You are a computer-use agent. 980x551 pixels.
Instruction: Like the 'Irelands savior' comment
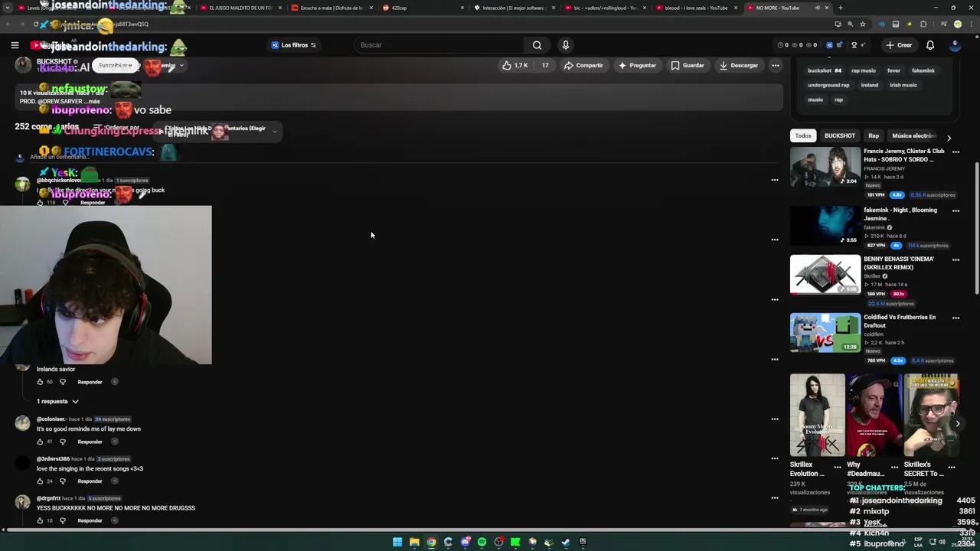click(40, 382)
